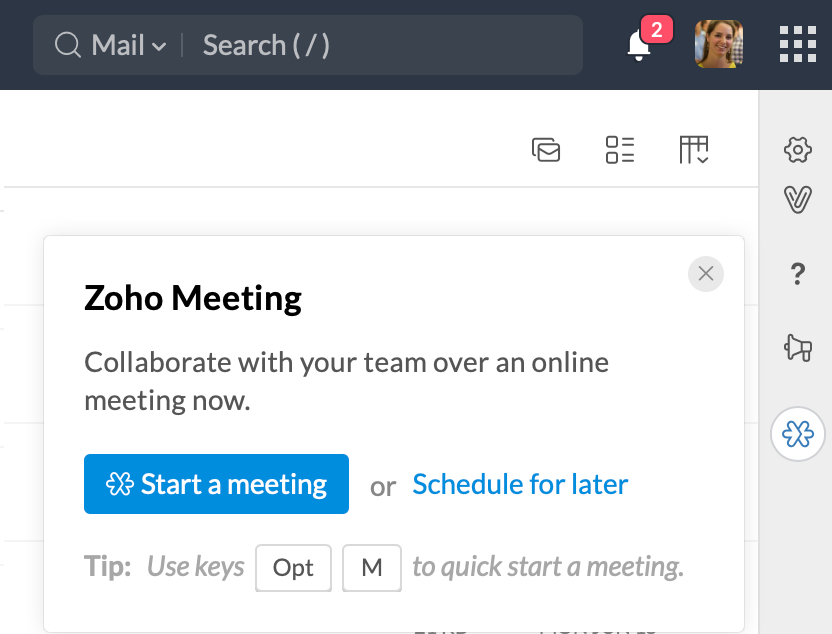Click the Start a meeting button

pyautogui.click(x=216, y=484)
